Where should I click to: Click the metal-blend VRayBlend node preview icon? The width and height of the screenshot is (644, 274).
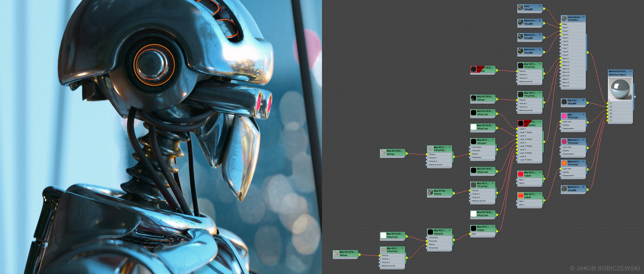[564, 18]
